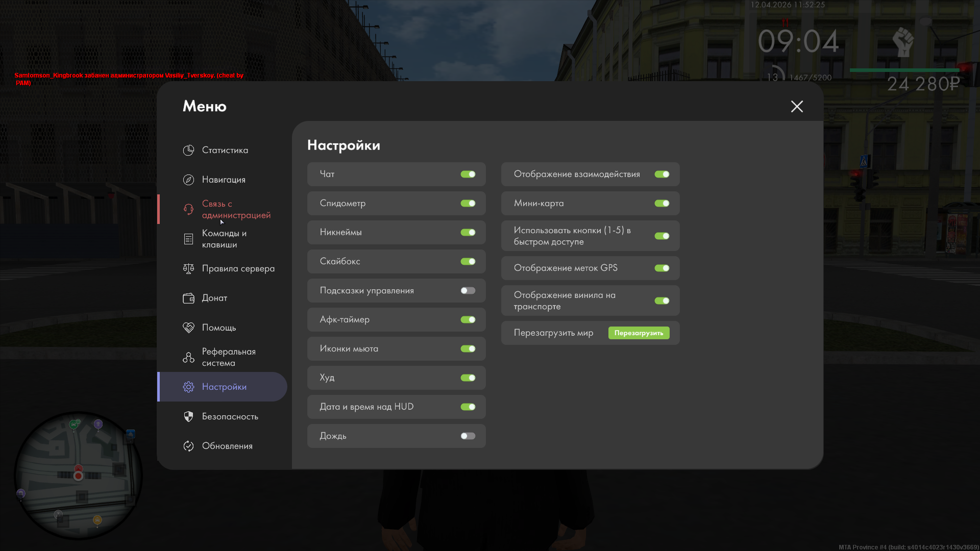980x551 pixels.
Task: Click the wallet Донат icon
Action: click(x=188, y=298)
